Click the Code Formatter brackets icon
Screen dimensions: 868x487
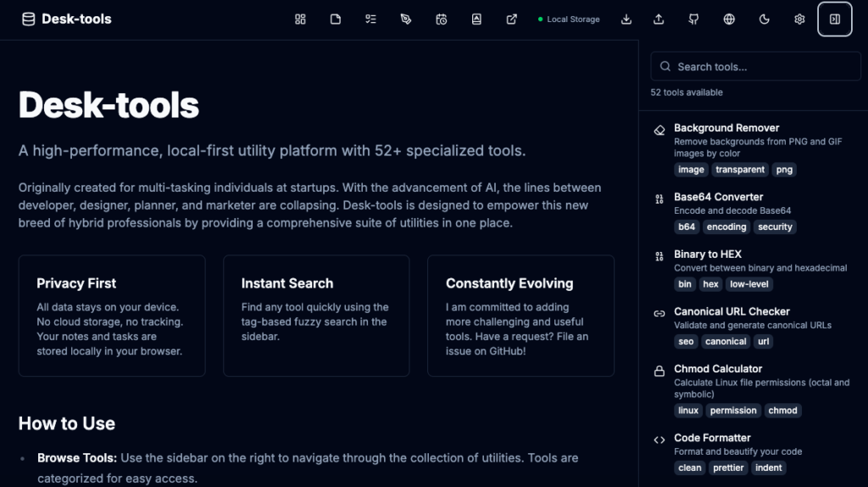click(x=659, y=440)
